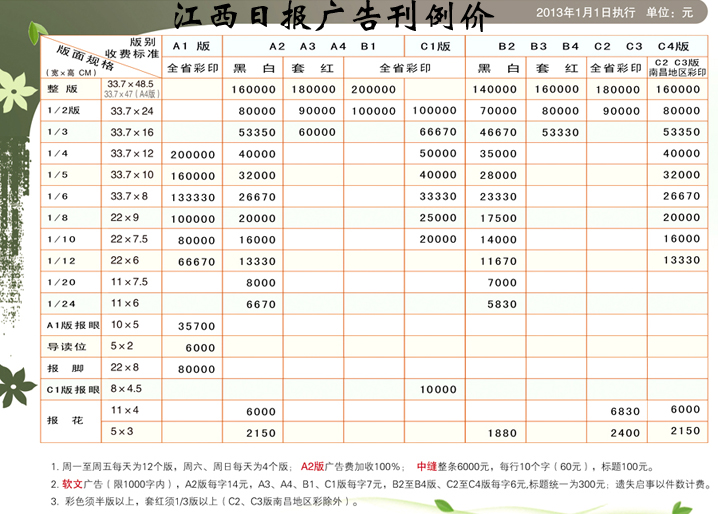Click the size cell 33.7×47 (A4版)
Screen dimensions: 718x514
(x=131, y=94)
